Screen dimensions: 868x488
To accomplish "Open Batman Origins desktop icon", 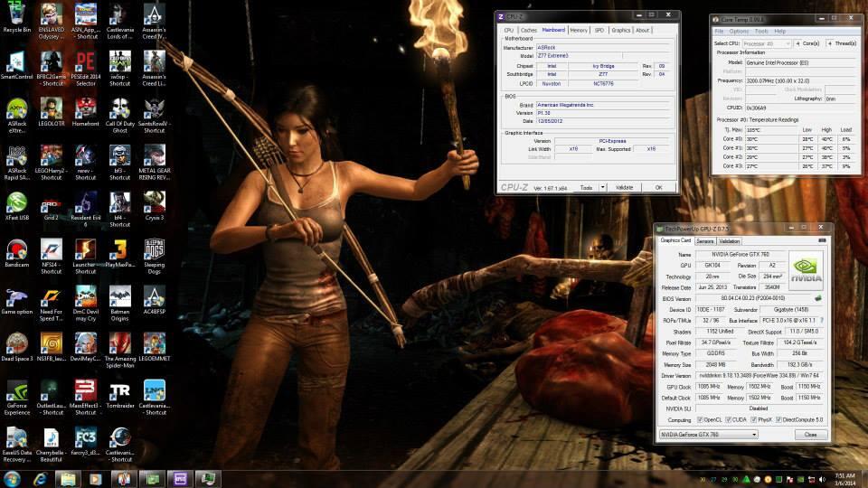I will 119,304.
